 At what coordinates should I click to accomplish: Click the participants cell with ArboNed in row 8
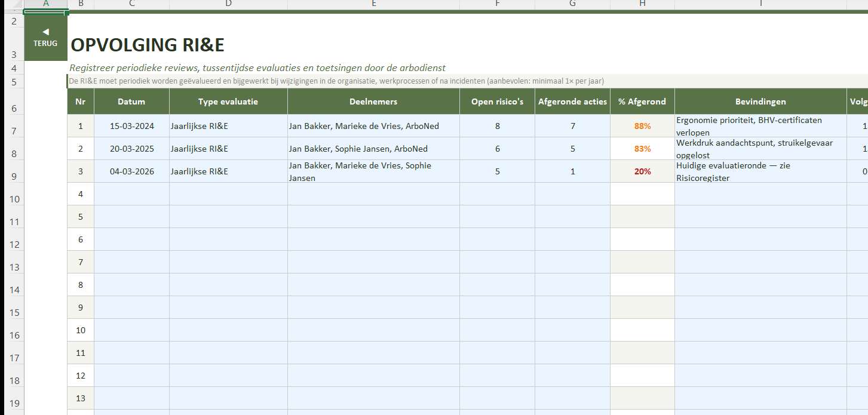tap(373, 149)
